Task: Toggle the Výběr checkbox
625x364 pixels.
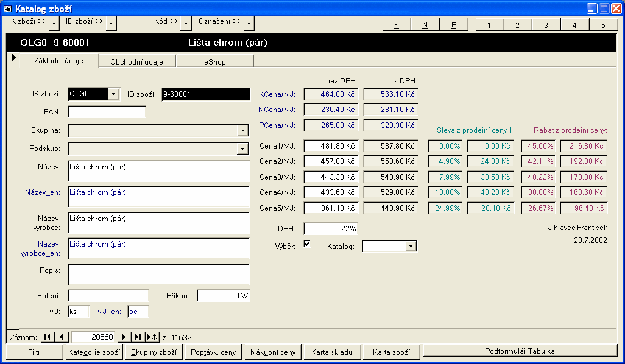Action: tap(307, 243)
